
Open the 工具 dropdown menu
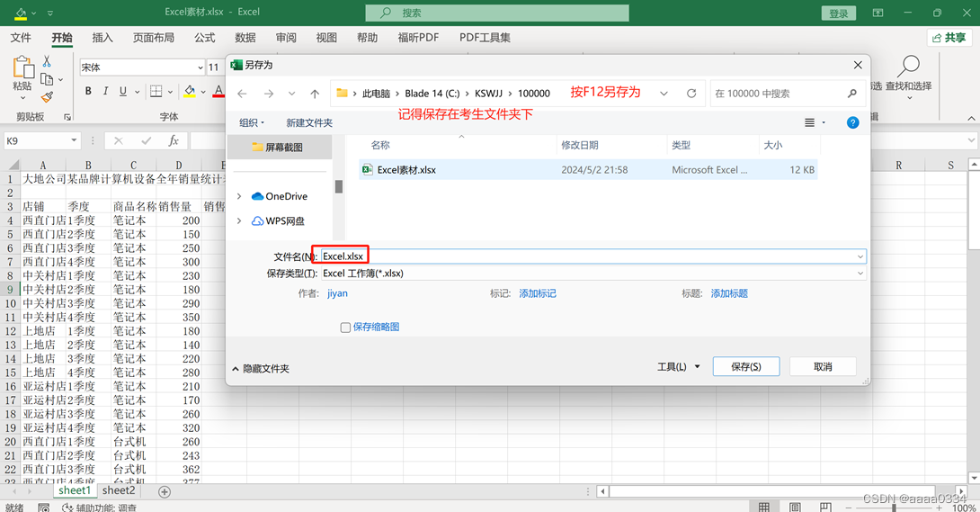point(678,367)
